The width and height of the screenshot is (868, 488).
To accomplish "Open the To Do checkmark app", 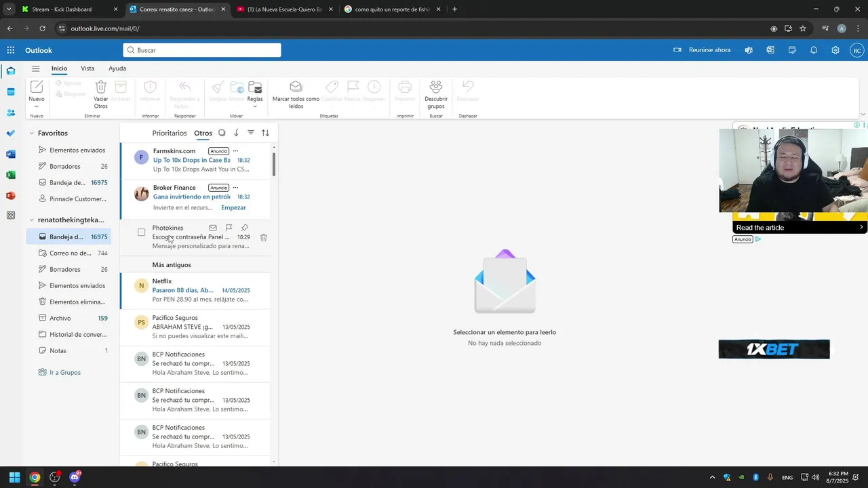I will (11, 133).
